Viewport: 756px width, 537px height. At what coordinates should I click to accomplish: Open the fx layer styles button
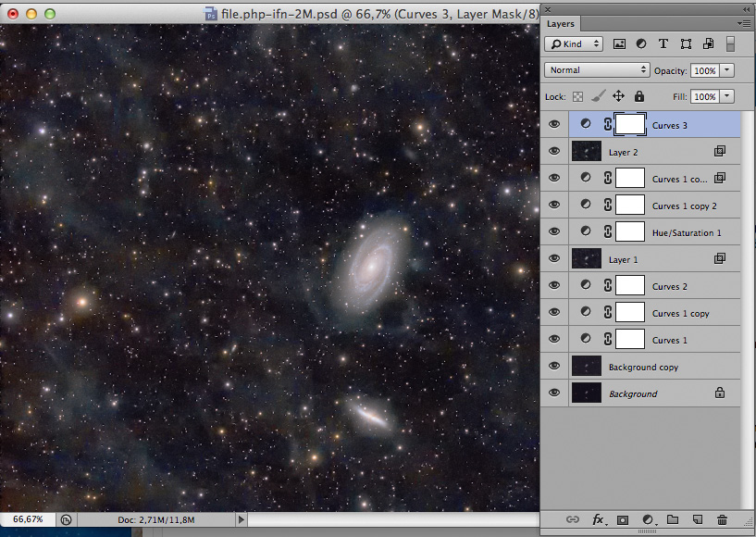click(599, 520)
